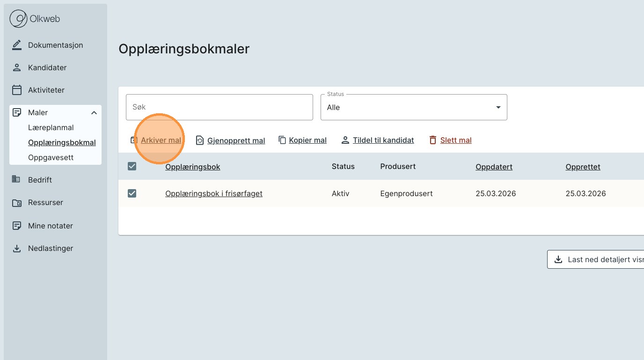Click the Kandidater person icon
The height and width of the screenshot is (360, 644).
pos(17,67)
